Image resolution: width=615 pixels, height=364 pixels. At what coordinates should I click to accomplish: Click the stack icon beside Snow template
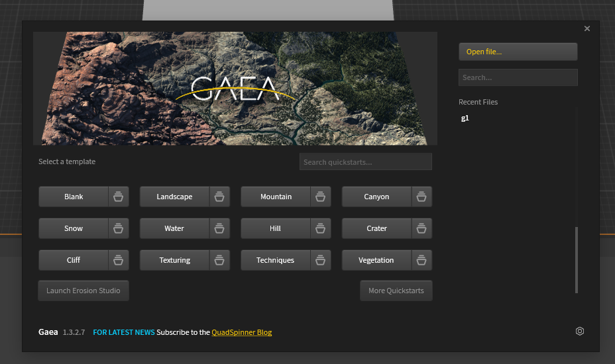(119, 228)
